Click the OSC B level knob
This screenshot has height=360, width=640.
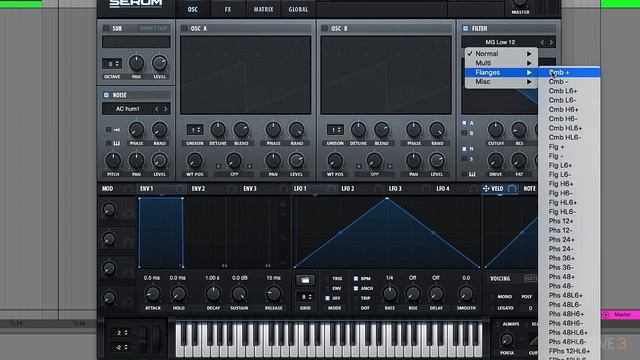pyautogui.click(x=437, y=161)
